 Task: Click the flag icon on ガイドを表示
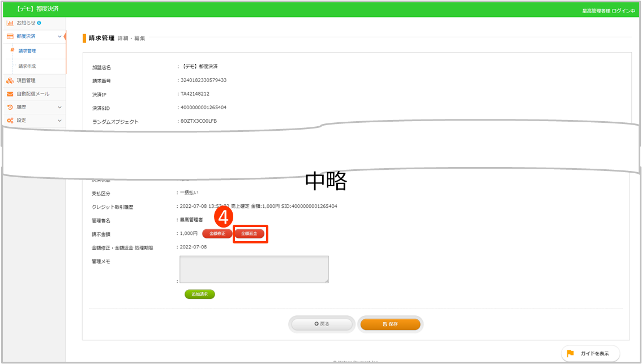coord(570,353)
